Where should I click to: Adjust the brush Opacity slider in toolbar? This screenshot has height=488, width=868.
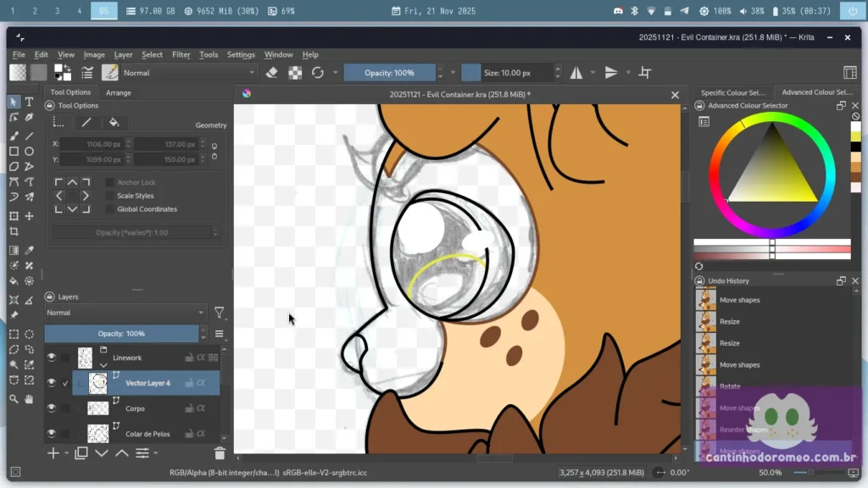389,73
